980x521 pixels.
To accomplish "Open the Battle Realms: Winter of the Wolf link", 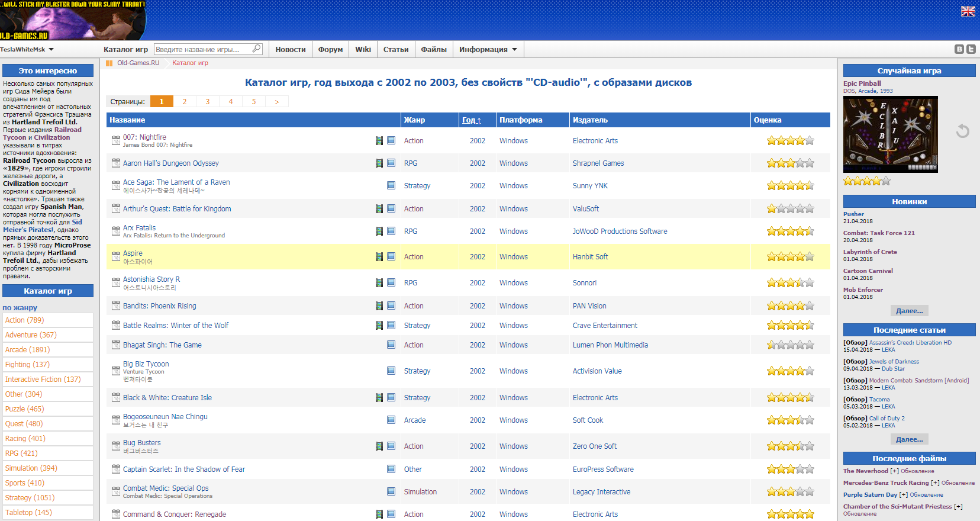I will 176,326.
